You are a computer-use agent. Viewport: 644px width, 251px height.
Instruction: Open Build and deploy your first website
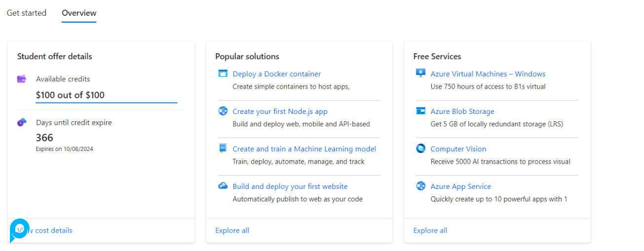(290, 186)
